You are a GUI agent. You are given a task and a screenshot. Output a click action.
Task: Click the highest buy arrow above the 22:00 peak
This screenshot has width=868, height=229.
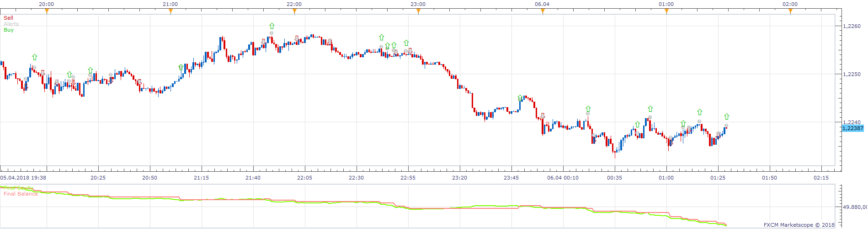(272, 26)
